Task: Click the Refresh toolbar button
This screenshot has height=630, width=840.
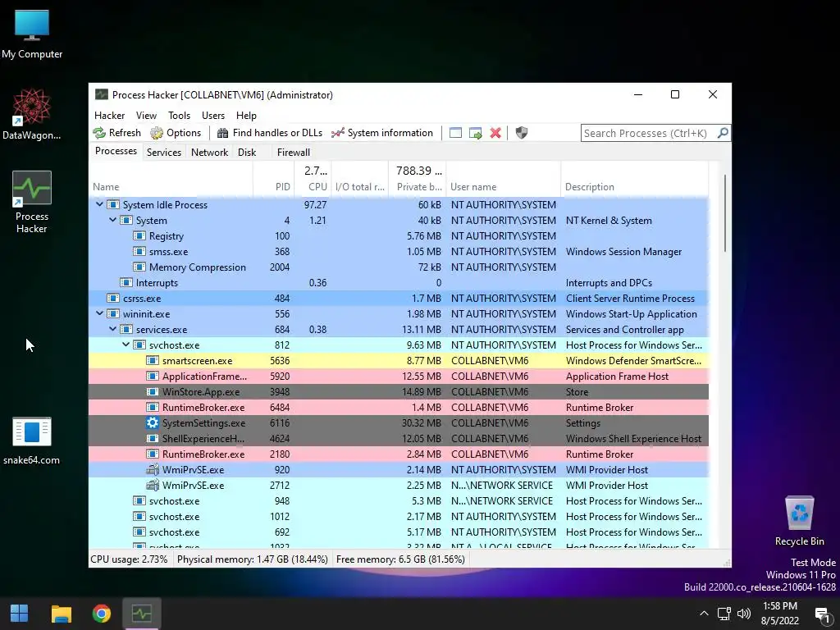Action: (x=116, y=133)
